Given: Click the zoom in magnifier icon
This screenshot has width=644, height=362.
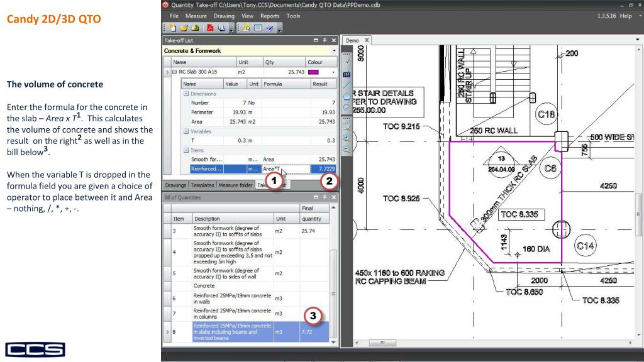Looking at the screenshot, I should 347,138.
